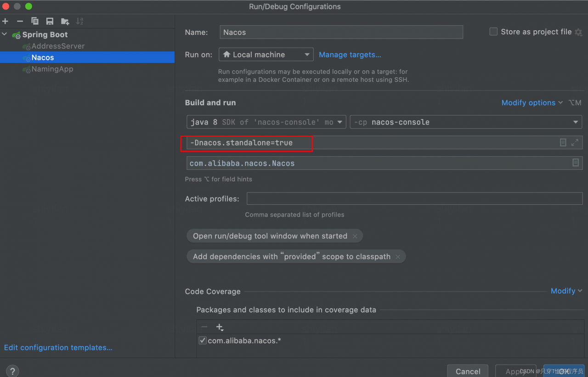Viewport: 588px width, 377px height.
Task: Save configuration with the disk icon
Action: [x=50, y=21]
